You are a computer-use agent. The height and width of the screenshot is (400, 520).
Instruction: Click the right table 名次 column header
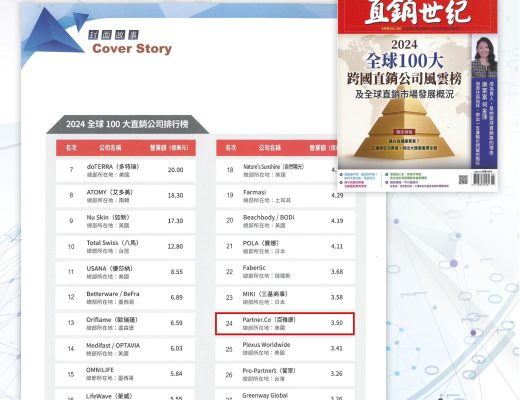(x=231, y=148)
